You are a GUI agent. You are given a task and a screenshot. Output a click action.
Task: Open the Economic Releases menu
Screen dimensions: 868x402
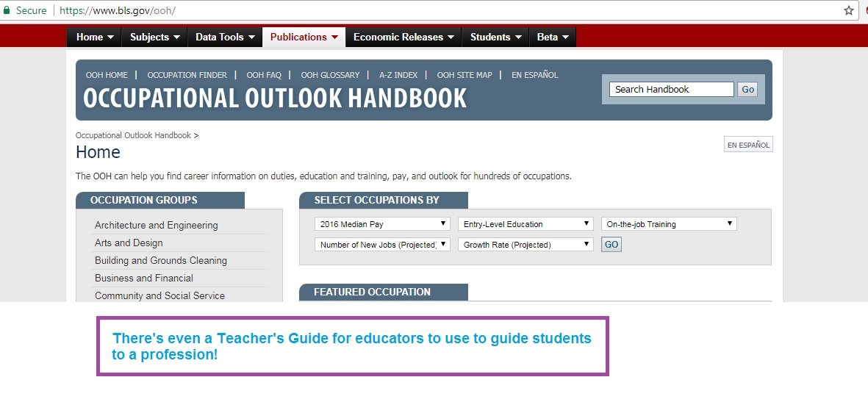point(403,37)
